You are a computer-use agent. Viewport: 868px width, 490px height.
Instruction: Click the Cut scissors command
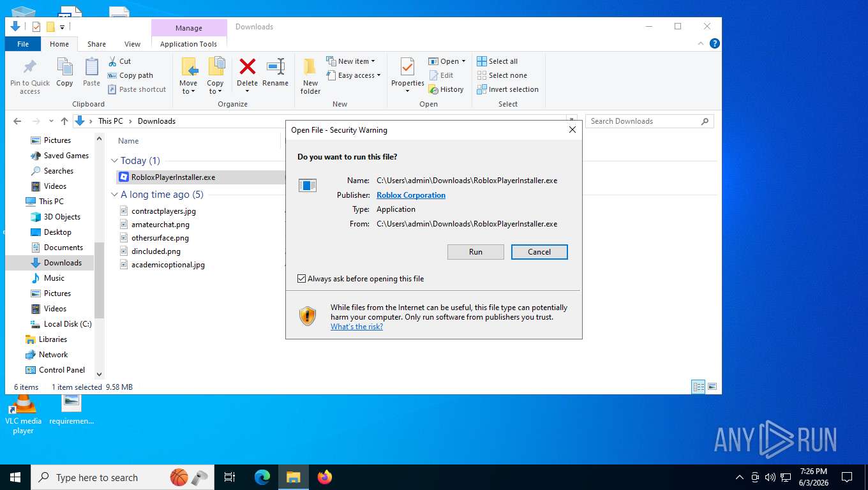pyautogui.click(x=119, y=61)
